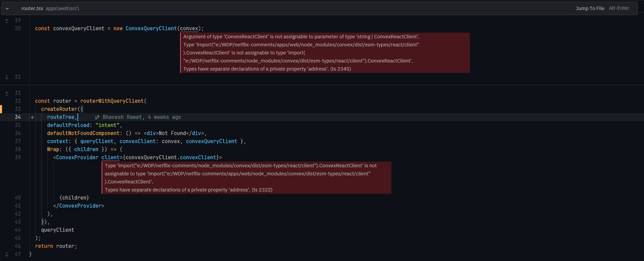Click the Jump To File button
The width and height of the screenshot is (644, 261).
(x=590, y=8)
